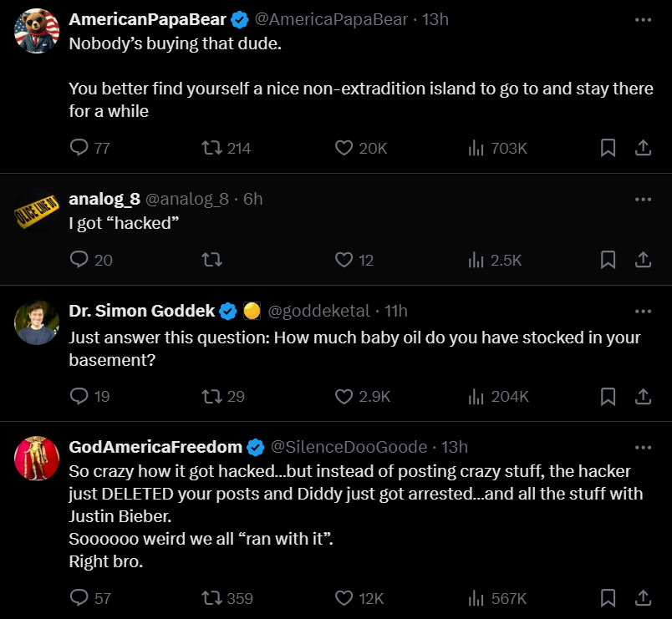Reply to GodAmericaFreedom's post
This screenshot has height=619, width=672.
point(79,598)
